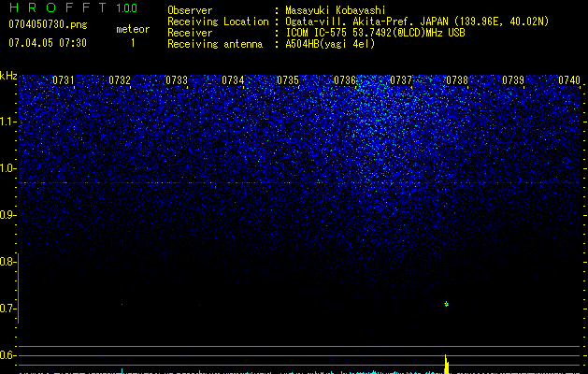Click antenna value A504HB(yagi 4el)

330,44
